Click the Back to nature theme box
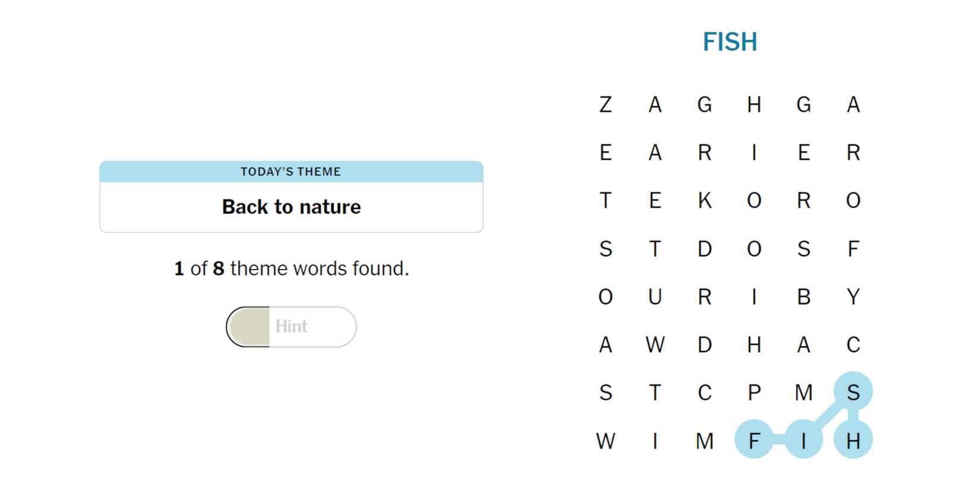The height and width of the screenshot is (490, 980). [291, 207]
